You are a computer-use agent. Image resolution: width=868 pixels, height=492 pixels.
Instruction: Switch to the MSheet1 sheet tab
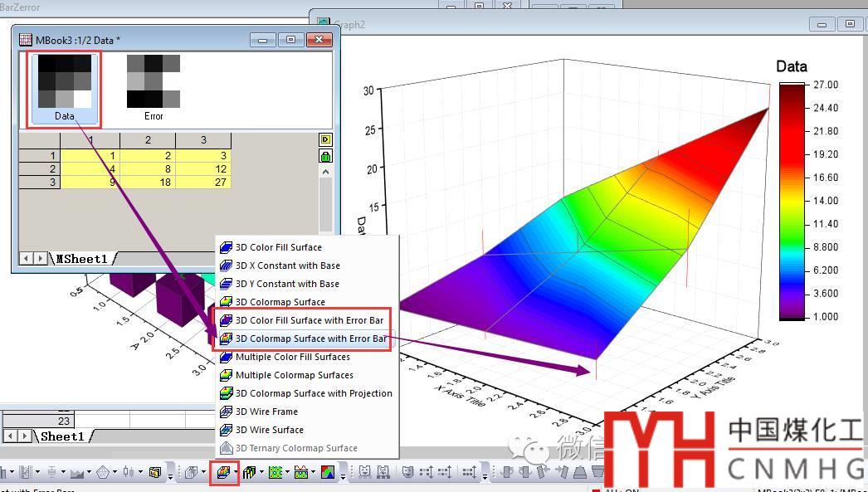click(x=81, y=259)
